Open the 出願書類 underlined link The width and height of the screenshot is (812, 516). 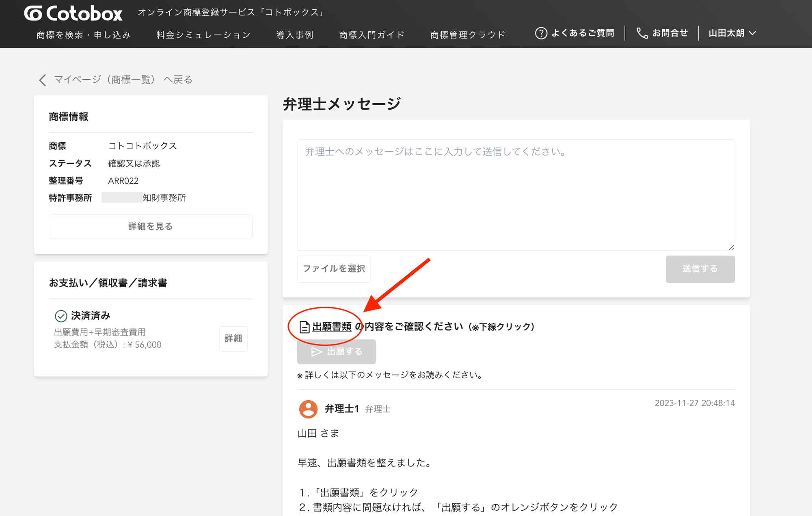pos(332,327)
